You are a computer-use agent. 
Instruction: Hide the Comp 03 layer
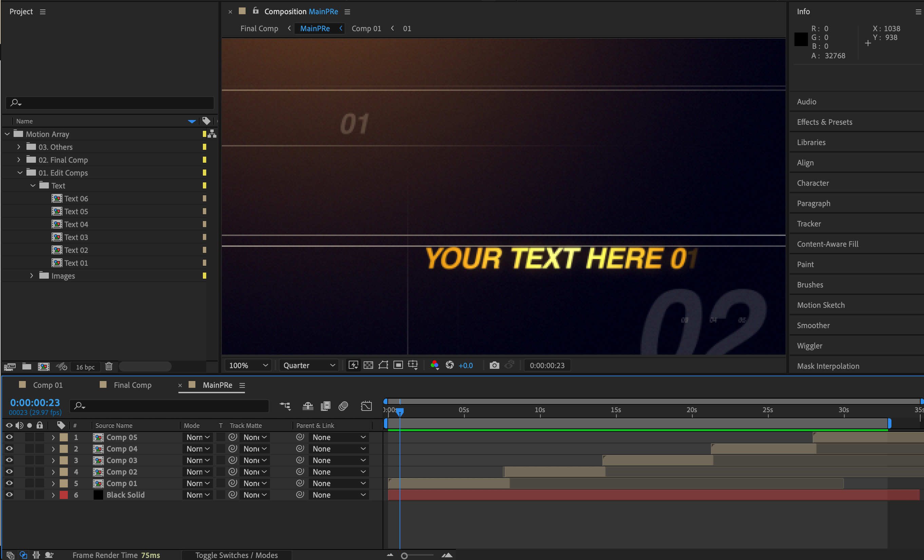click(x=9, y=460)
